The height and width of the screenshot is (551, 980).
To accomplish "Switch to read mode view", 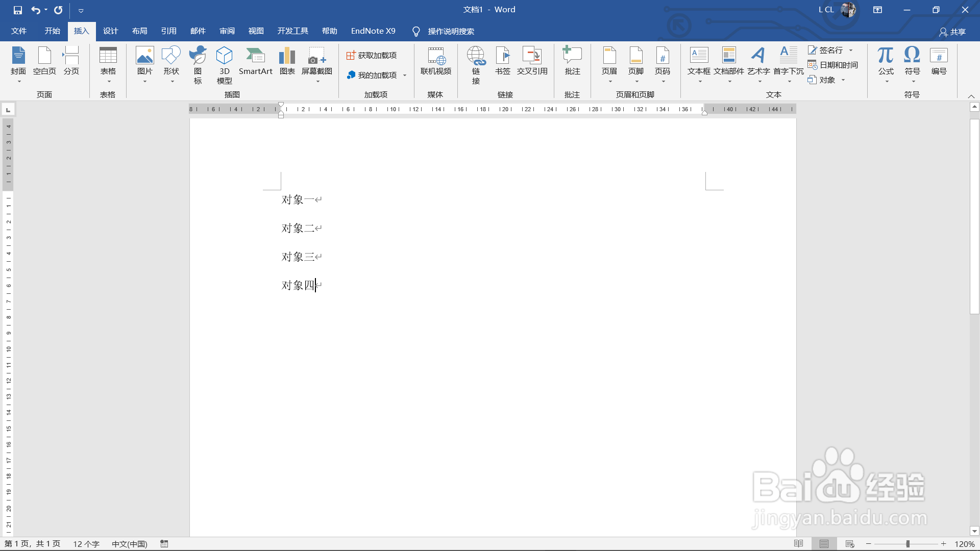I will pyautogui.click(x=799, y=544).
